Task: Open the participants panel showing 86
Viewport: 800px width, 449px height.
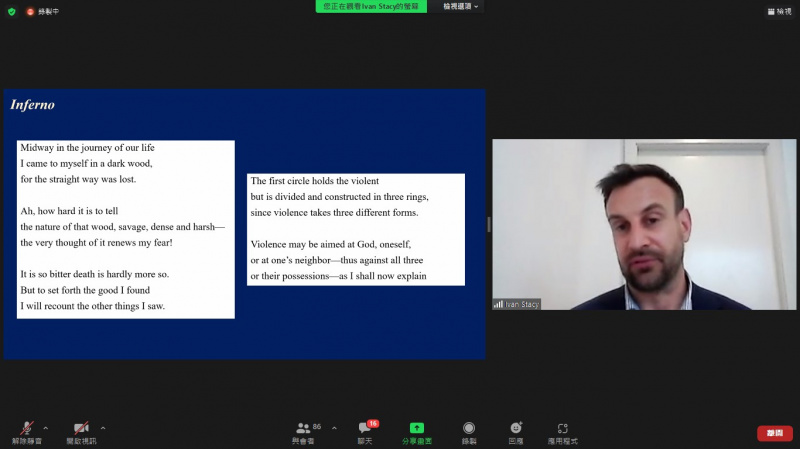Action: (x=305, y=433)
